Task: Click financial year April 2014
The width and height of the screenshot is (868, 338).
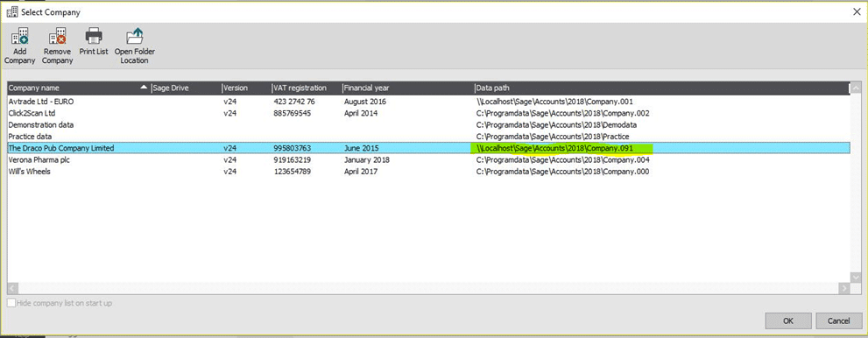Action: 360,114
